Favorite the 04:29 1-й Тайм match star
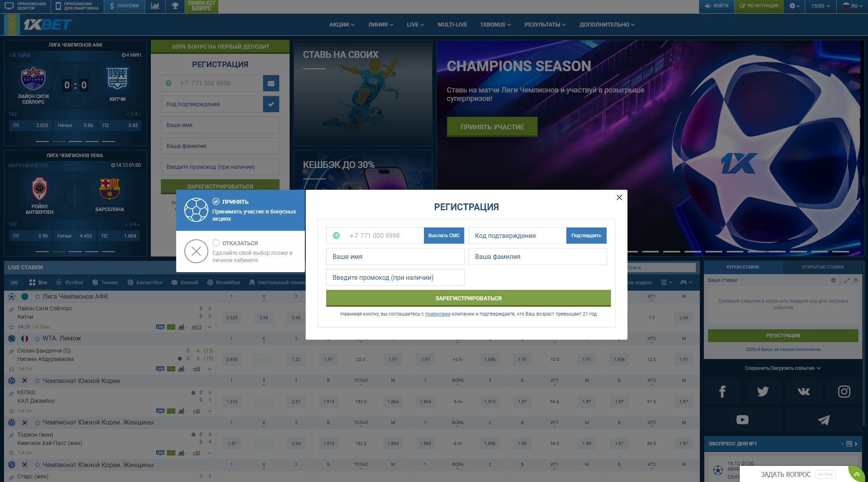This screenshot has width=868, height=482. 12,327
